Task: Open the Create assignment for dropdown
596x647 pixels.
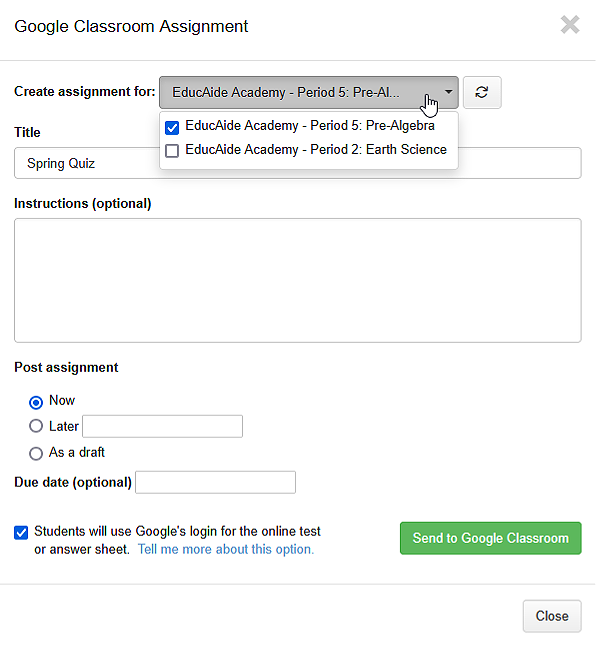Action: click(308, 92)
